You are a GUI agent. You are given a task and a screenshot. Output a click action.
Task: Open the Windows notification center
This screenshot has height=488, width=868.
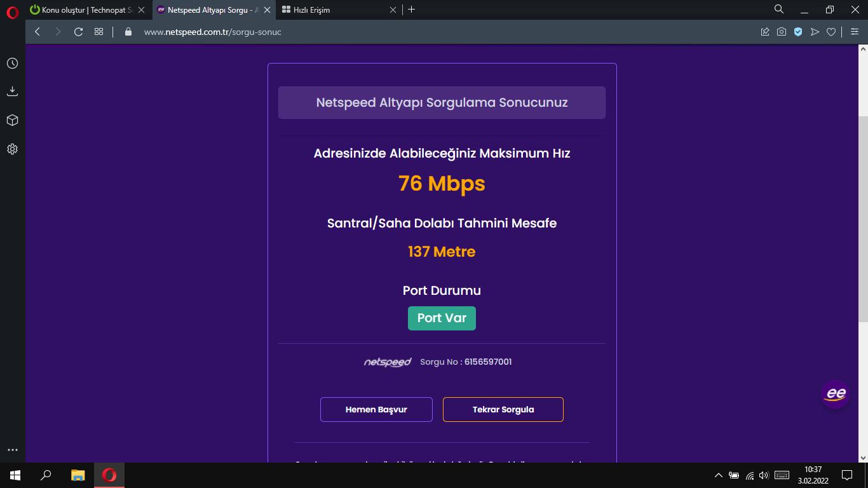point(846,475)
